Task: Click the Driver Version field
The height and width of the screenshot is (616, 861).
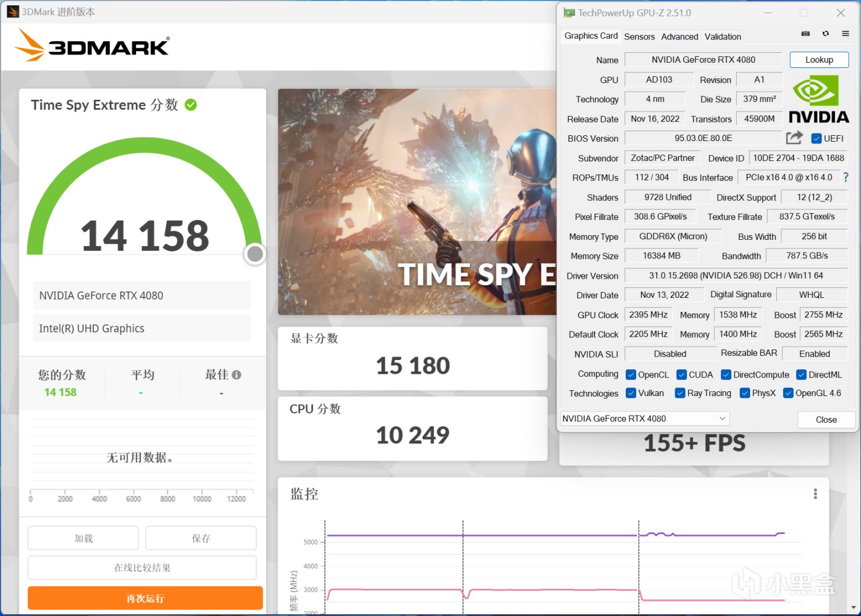Action: coord(736,276)
